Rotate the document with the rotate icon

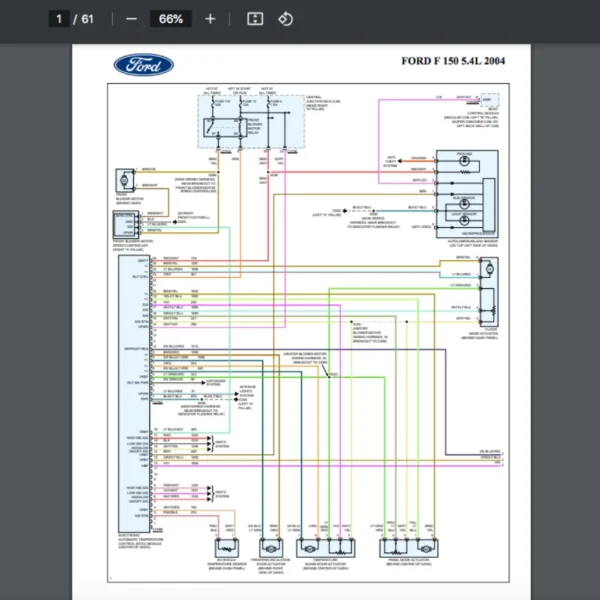pyautogui.click(x=285, y=19)
